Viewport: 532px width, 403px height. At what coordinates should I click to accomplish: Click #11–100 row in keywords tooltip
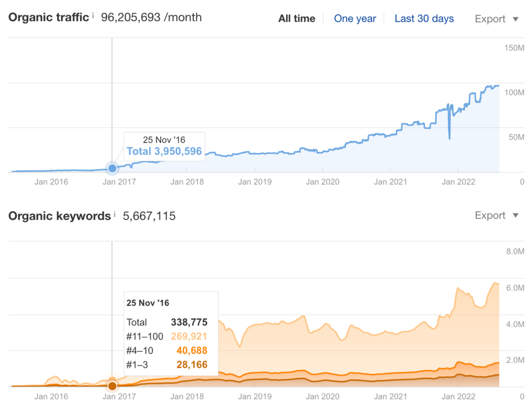click(167, 337)
